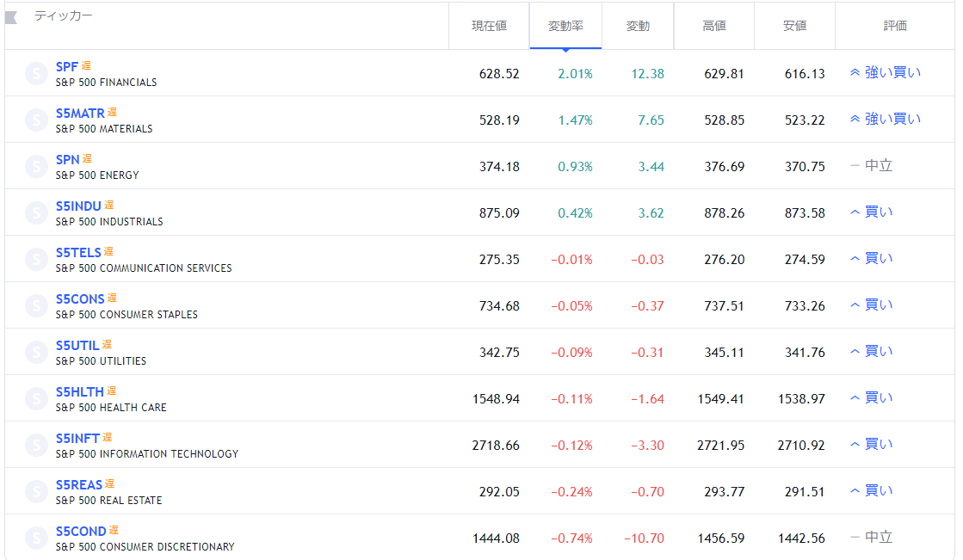Click the S5CONS round logo icon
This screenshot has width=963, height=560.
(x=36, y=305)
